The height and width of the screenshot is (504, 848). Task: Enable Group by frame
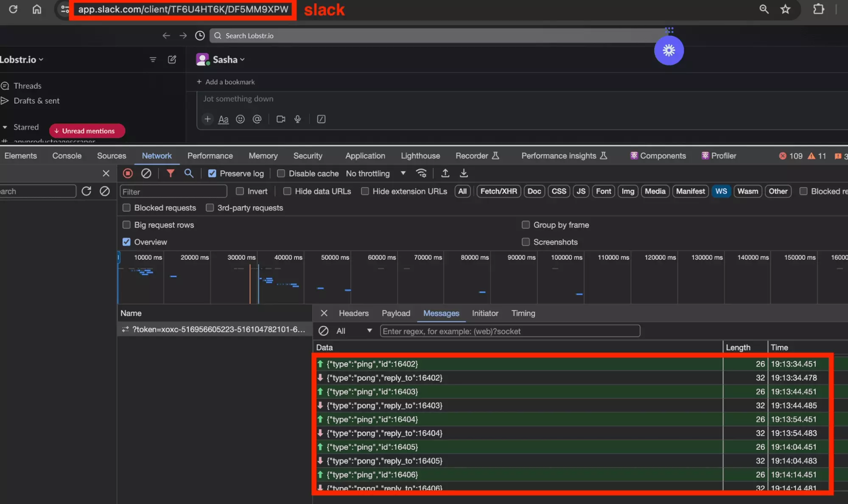click(526, 225)
